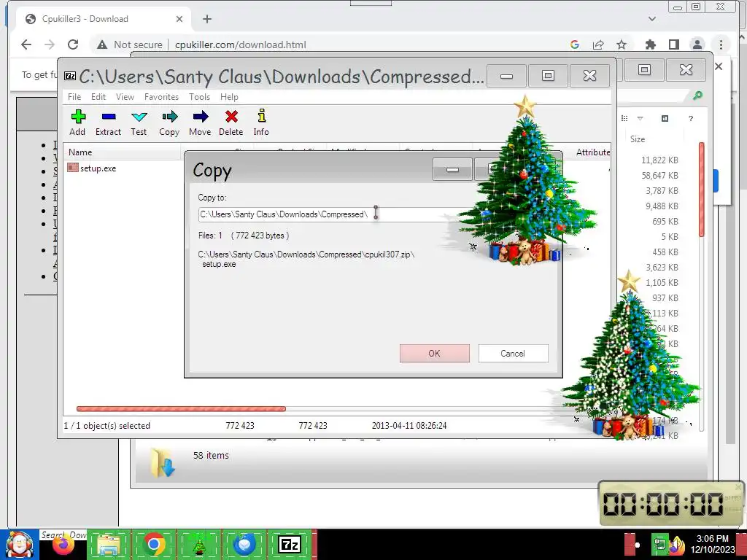This screenshot has height=560, width=747.
Task: Open File Explorer from the taskbar
Action: point(109,545)
